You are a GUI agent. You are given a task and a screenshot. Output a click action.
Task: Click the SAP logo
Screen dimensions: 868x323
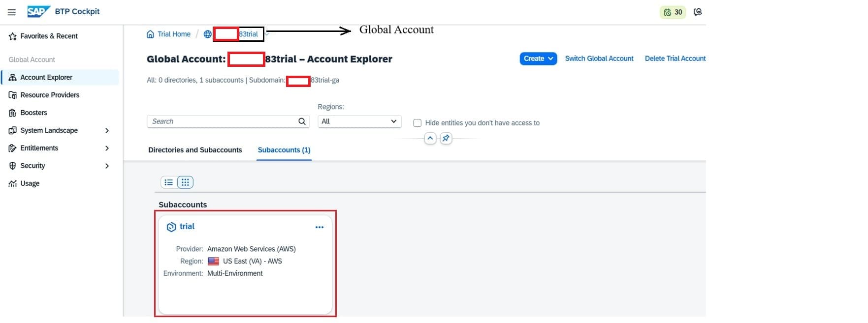[x=38, y=11]
